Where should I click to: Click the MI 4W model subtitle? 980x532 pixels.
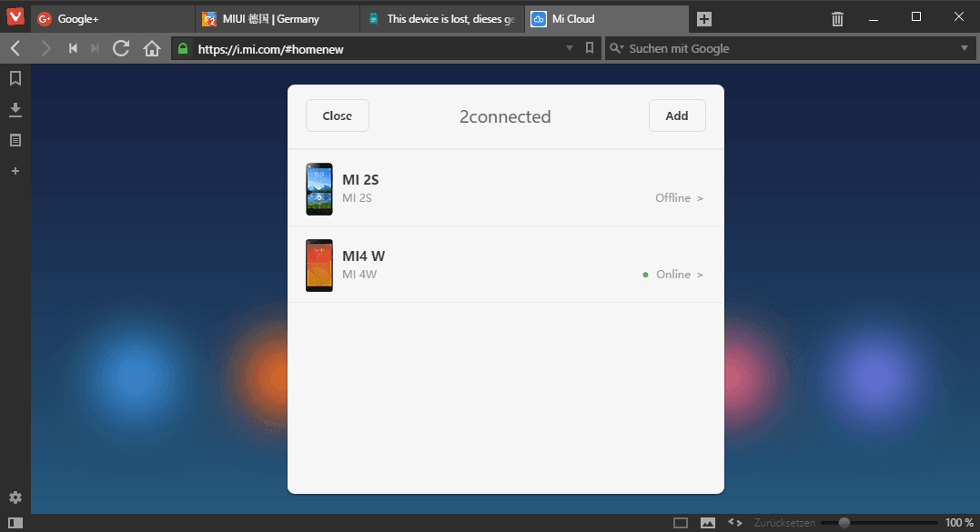(359, 274)
